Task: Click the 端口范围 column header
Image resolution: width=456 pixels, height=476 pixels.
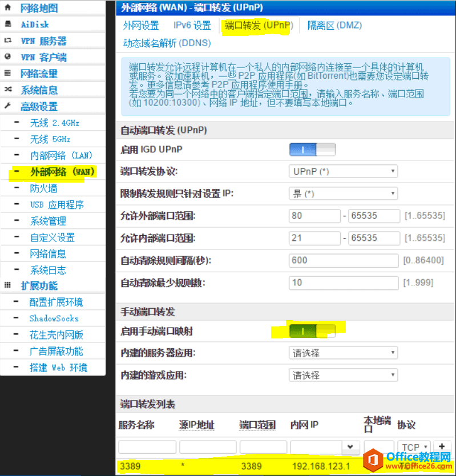Action: tap(257, 425)
